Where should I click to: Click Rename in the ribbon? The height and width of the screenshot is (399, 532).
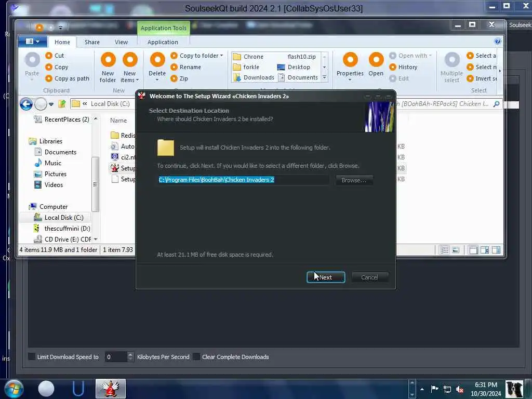[x=186, y=67]
